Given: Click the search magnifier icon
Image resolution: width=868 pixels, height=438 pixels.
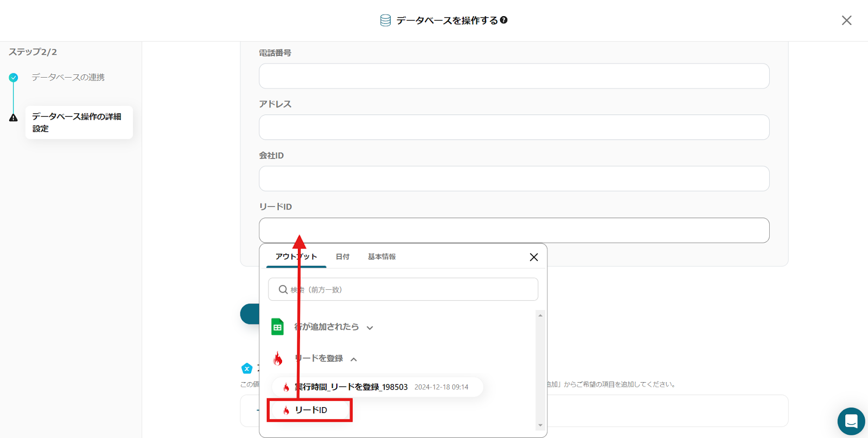Looking at the screenshot, I should point(283,290).
